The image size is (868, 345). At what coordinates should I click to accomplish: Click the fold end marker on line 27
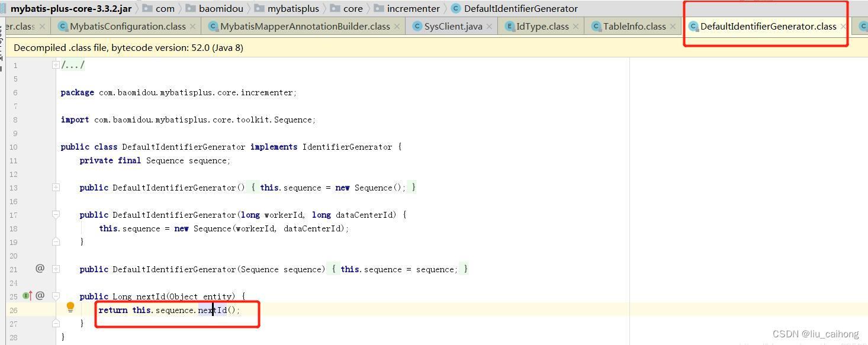(x=56, y=323)
